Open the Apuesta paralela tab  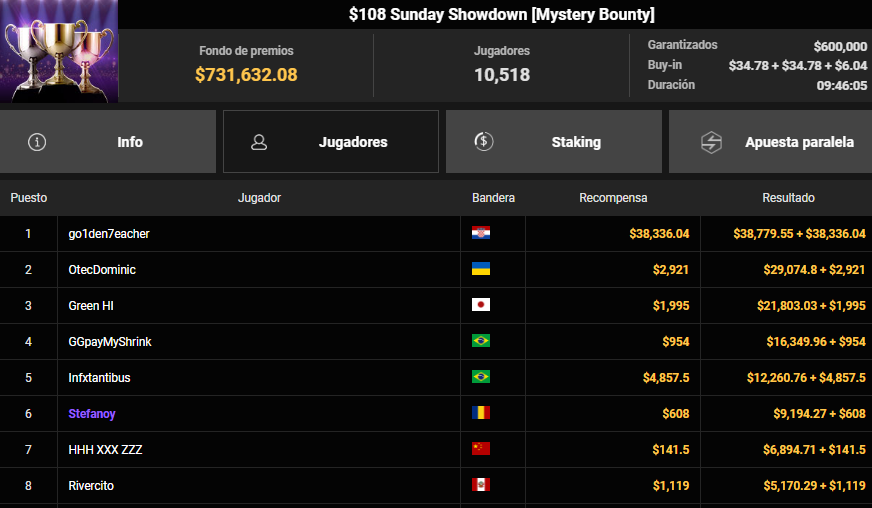(771, 141)
